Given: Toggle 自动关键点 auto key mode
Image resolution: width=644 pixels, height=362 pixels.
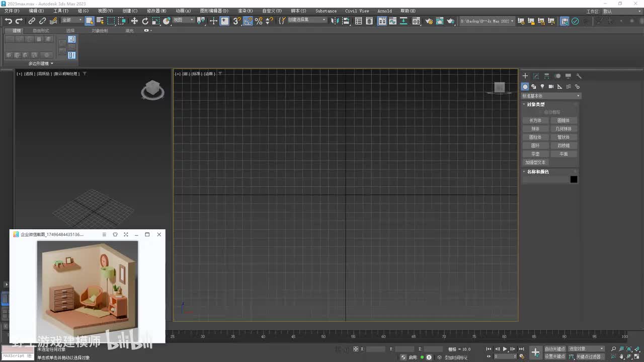Looking at the screenshot, I should click(x=555, y=349).
